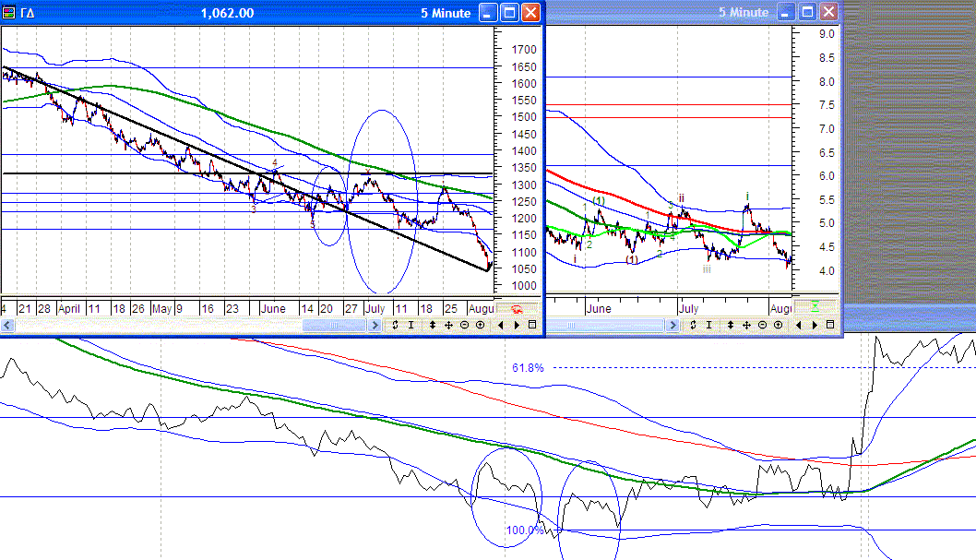Click scroll-right arrow of left chart scrollbar
Screen dimensions: 976x560
click(375, 326)
